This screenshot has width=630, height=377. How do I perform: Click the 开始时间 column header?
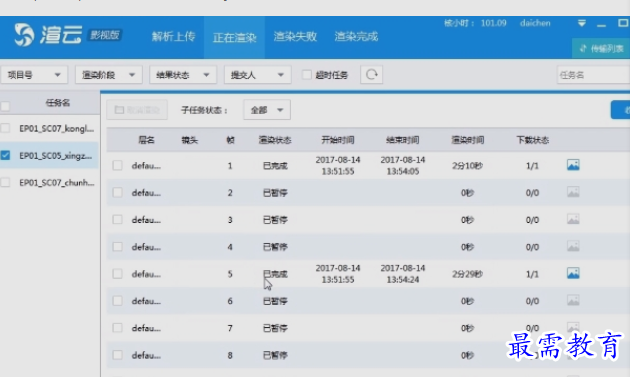pyautogui.click(x=338, y=140)
